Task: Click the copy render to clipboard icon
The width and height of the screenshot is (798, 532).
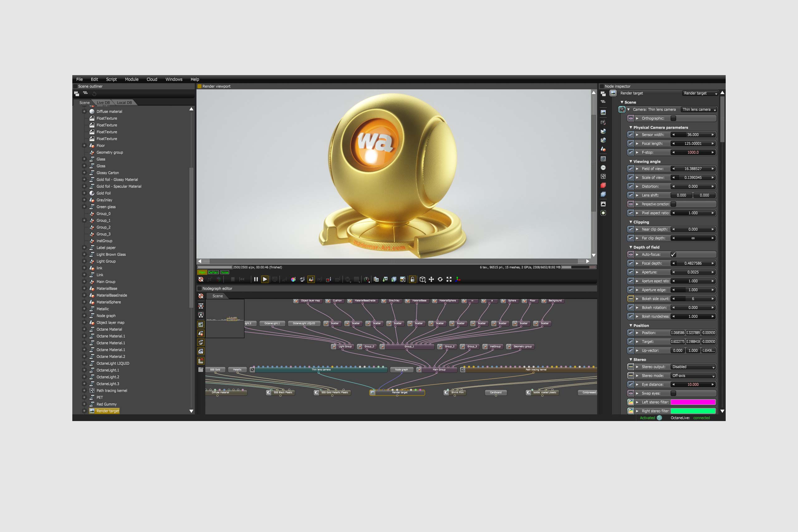Action: 376,279
